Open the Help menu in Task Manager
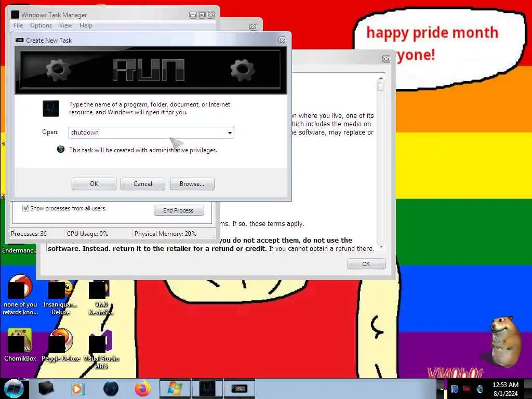 [x=86, y=25]
